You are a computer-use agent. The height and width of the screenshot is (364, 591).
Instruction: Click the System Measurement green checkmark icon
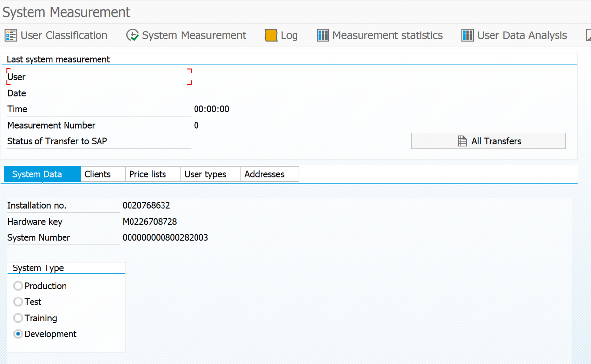tap(132, 35)
